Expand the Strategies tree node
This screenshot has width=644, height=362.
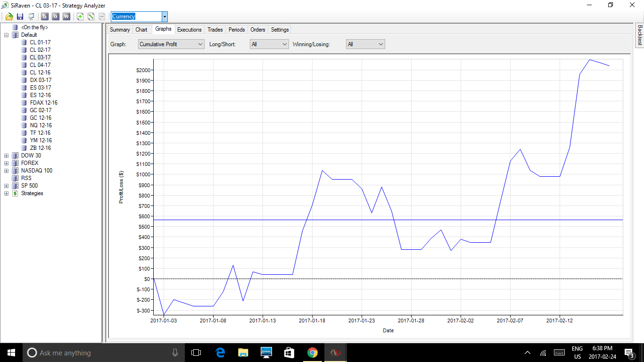click(x=7, y=193)
